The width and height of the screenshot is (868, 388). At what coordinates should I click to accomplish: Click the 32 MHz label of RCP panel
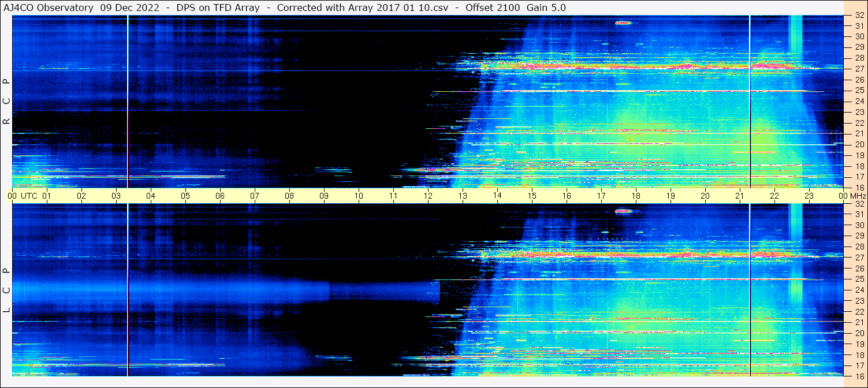pos(859,16)
